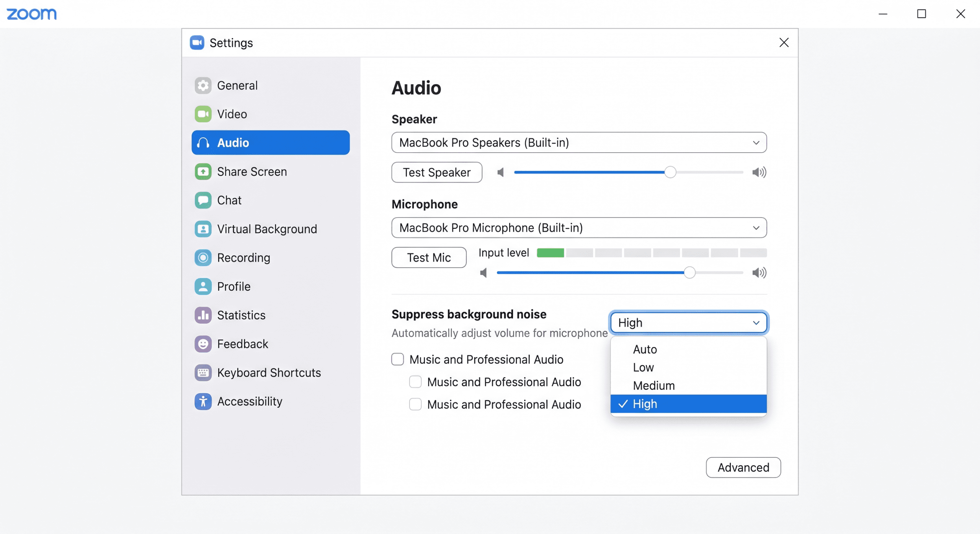Screen dimensions: 980x534
Task: Maximize the Zoom window
Action: point(921,14)
